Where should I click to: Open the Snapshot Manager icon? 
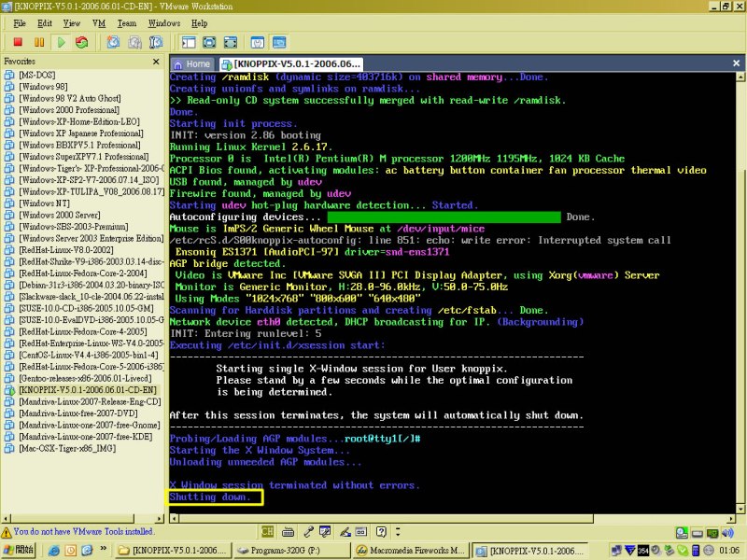[x=156, y=42]
